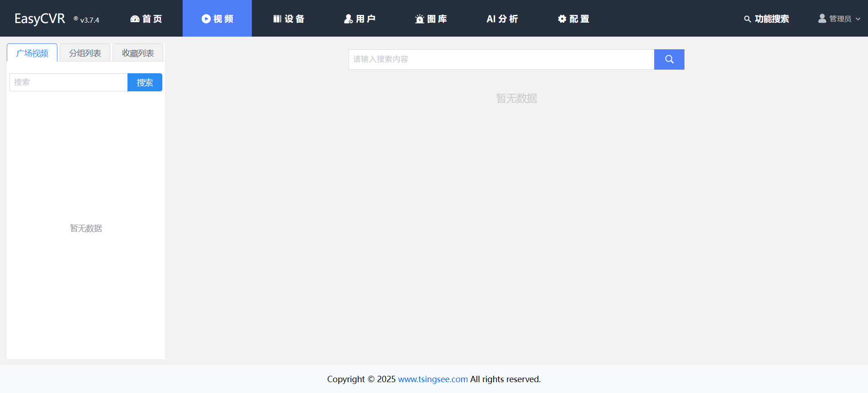Expand the 管理员 dropdown arrow

858,19
